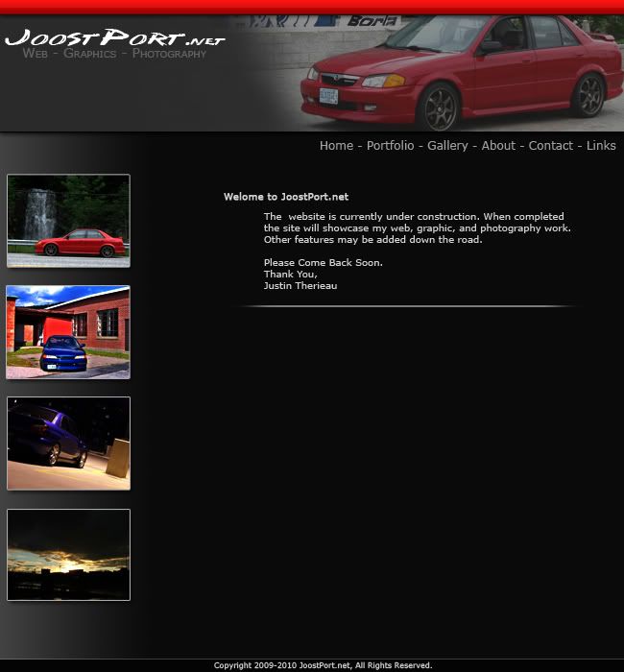Viewport: 624px width, 672px height.
Task: Open red car by waterfall thumbnail
Action: (x=68, y=221)
